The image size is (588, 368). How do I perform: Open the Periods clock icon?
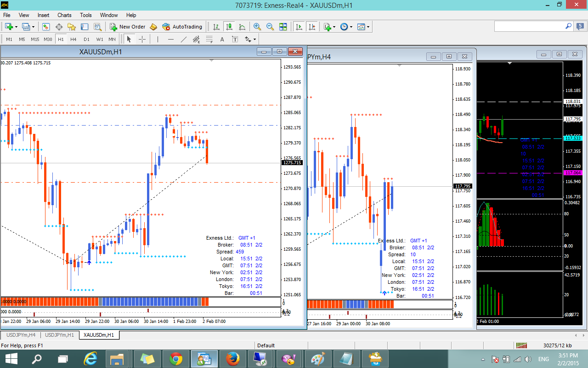(344, 27)
